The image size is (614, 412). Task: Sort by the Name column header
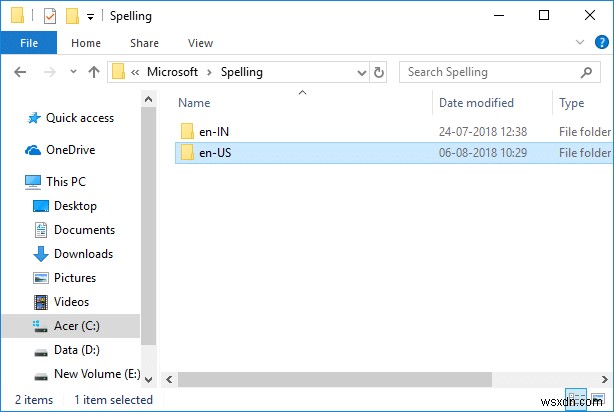pyautogui.click(x=194, y=103)
